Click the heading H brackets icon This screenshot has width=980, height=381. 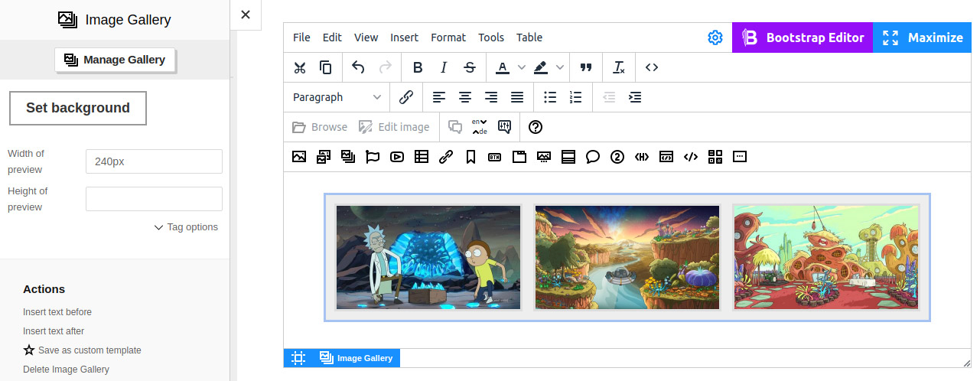coord(642,157)
